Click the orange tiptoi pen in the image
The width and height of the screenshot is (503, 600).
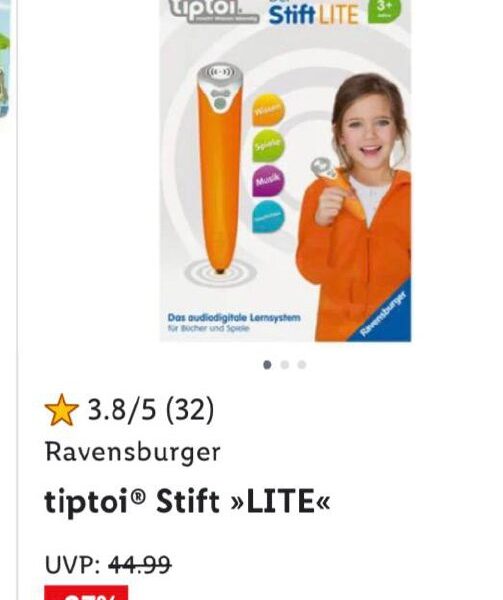pyautogui.click(x=220, y=168)
